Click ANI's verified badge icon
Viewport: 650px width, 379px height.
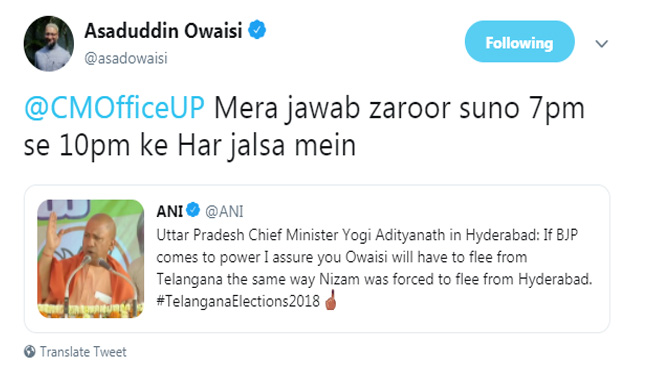(193, 210)
